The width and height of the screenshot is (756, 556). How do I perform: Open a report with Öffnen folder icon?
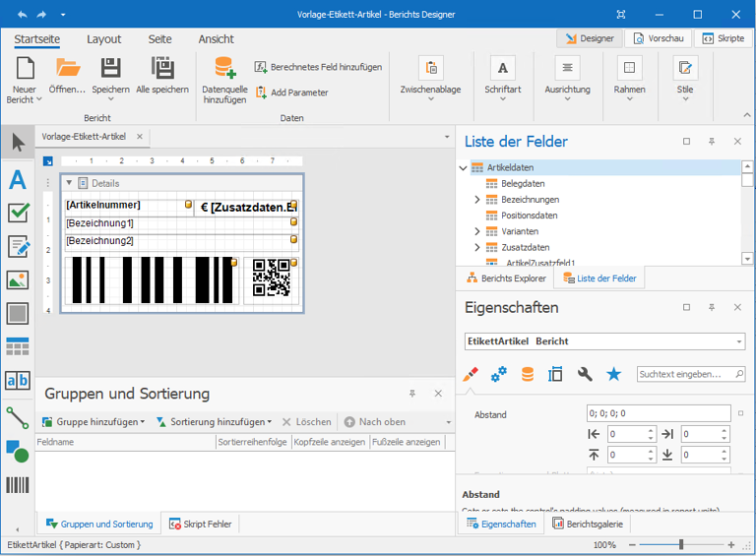[68, 68]
